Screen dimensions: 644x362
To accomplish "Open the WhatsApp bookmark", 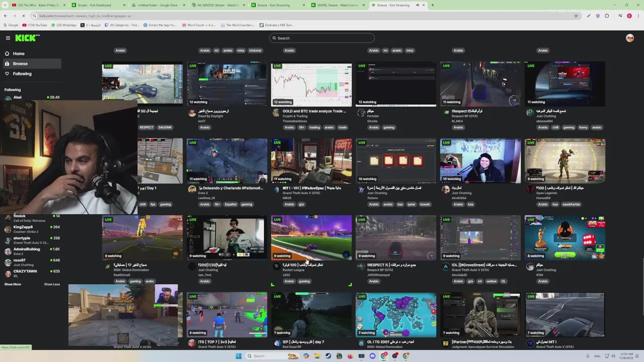I will click(x=63, y=25).
